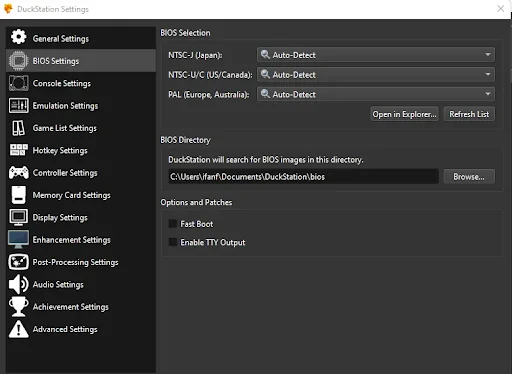Viewport: 512px width, 374px height.
Task: Click the 'NTSC-J (Japan):' label
Action: pos(195,55)
